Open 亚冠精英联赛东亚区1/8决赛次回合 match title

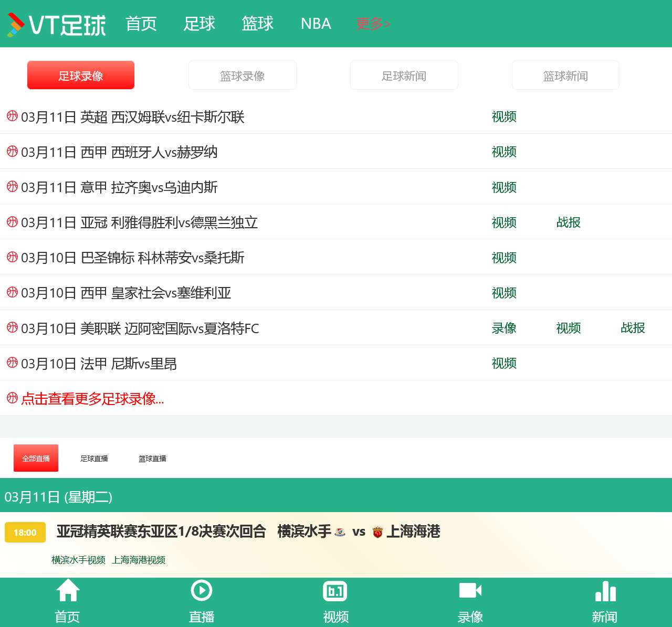[161, 532]
